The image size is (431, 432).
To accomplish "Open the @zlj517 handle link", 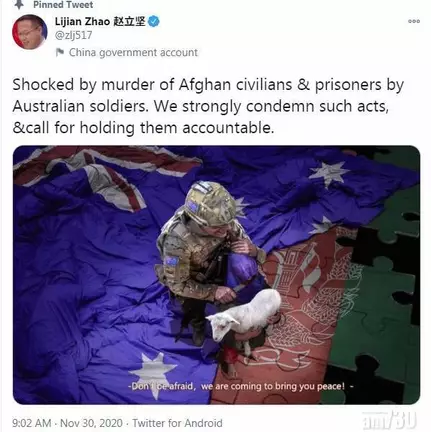I will point(73,35).
